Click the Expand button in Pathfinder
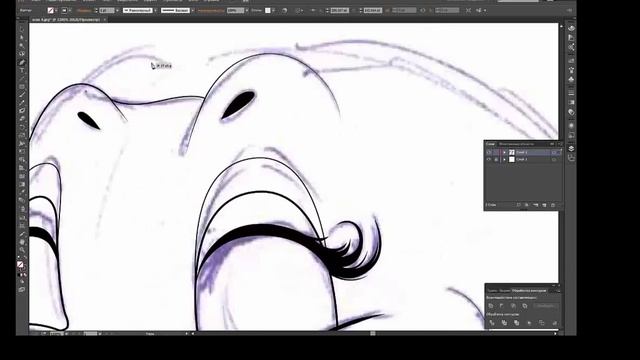Screen dimensions: 640x360 click(x=546, y=305)
